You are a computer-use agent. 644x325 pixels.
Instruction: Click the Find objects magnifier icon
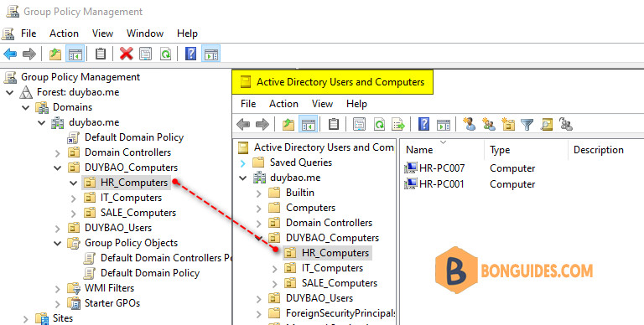pos(547,124)
